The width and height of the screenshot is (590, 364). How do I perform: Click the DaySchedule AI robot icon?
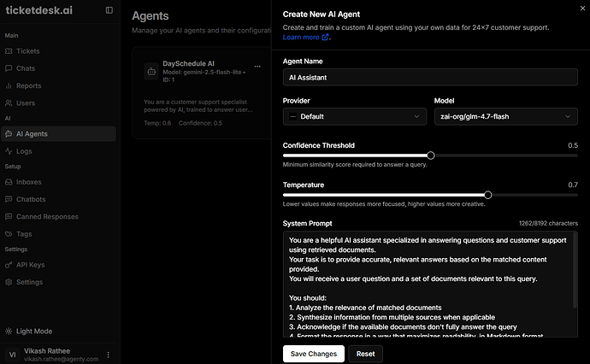tap(151, 72)
